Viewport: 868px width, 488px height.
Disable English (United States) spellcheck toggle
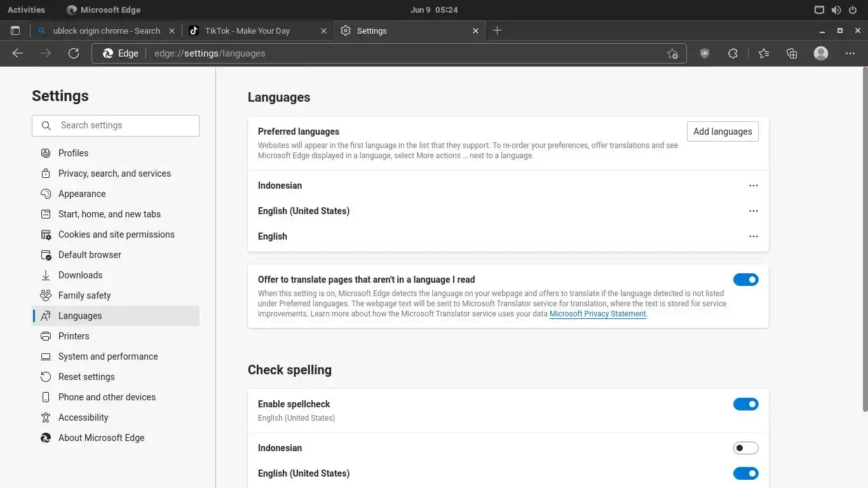pyautogui.click(x=746, y=473)
